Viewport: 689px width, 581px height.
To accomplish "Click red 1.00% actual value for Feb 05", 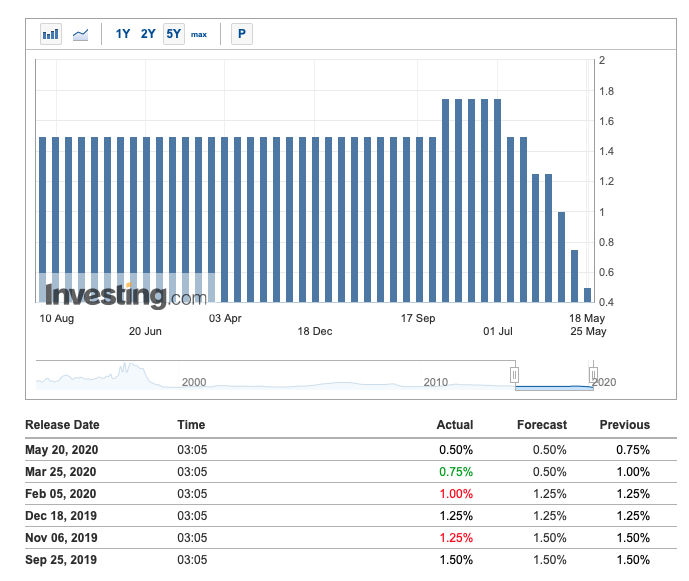I will (x=455, y=494).
